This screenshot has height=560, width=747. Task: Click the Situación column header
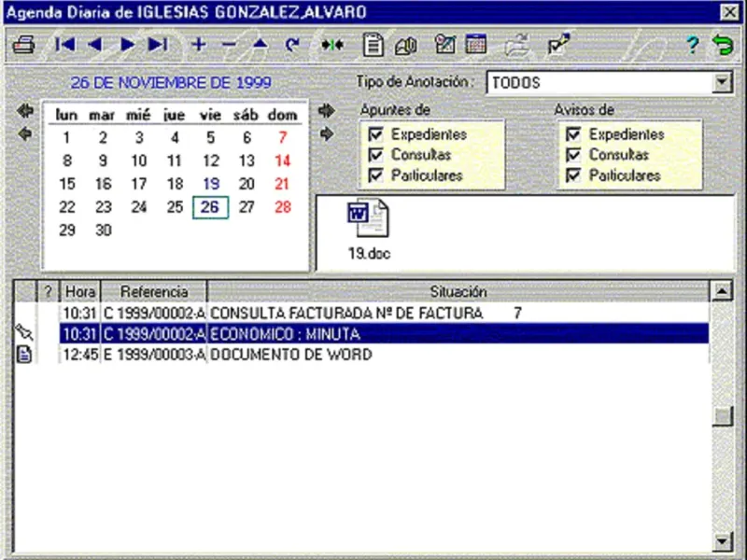(458, 291)
